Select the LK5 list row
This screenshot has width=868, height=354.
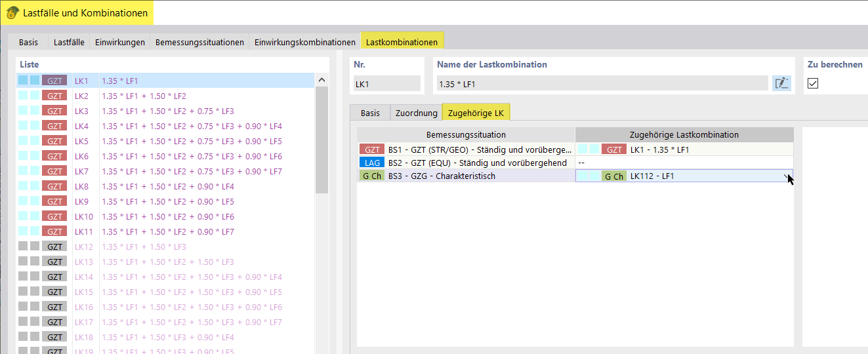point(165,141)
